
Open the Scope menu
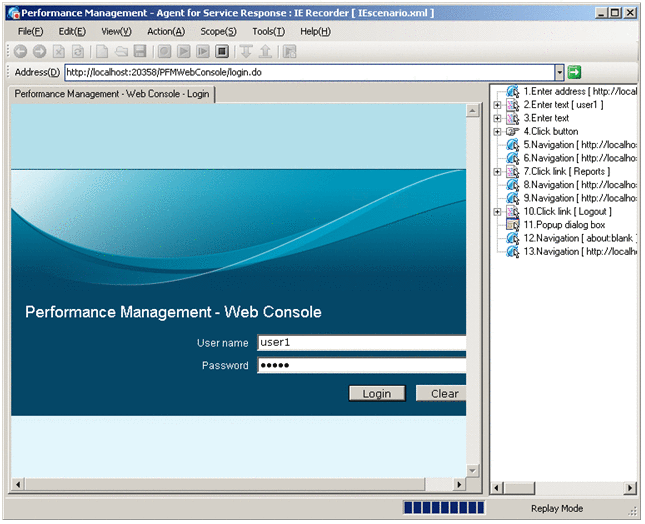tap(218, 32)
